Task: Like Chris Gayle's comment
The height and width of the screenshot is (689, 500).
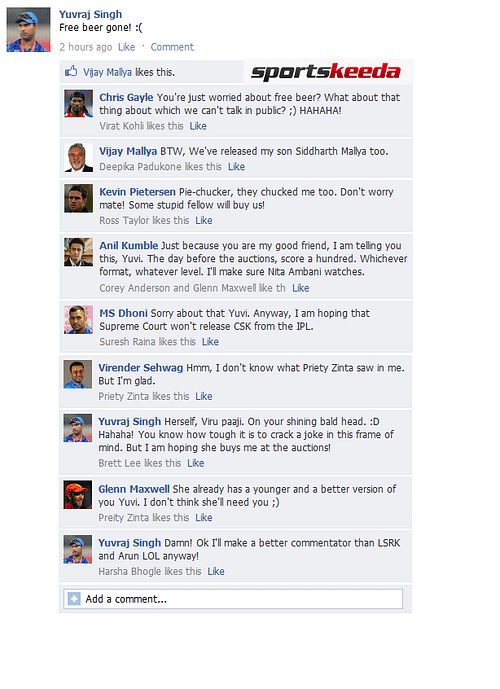Action: point(198,126)
